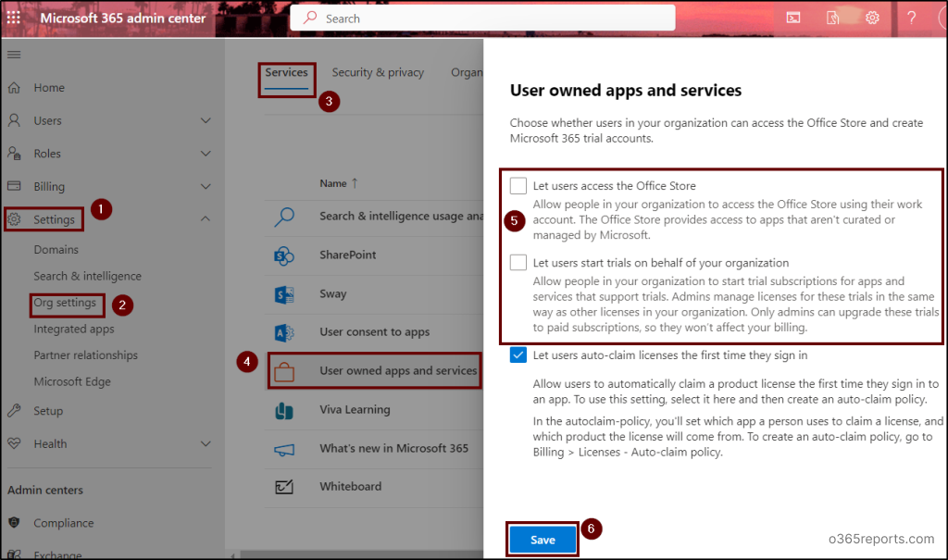Open What's new in Microsoft 365 row
Screen dimensions: 948x560
coord(374,448)
